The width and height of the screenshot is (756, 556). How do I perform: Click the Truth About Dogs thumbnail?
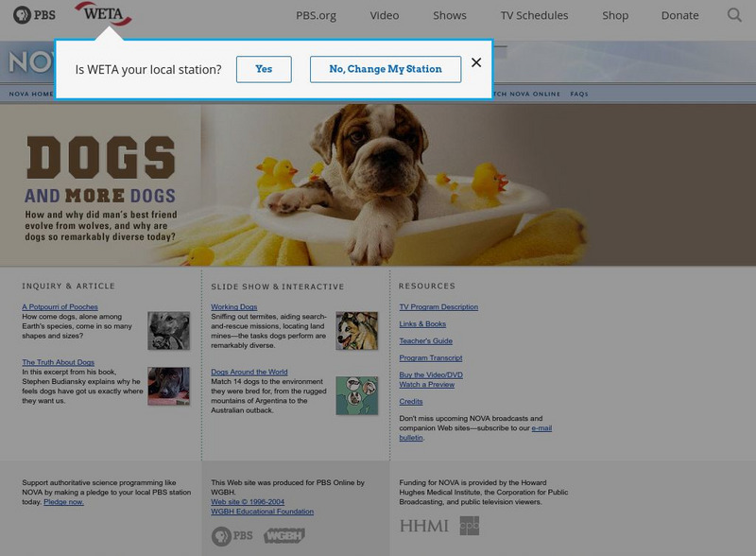pos(169,386)
